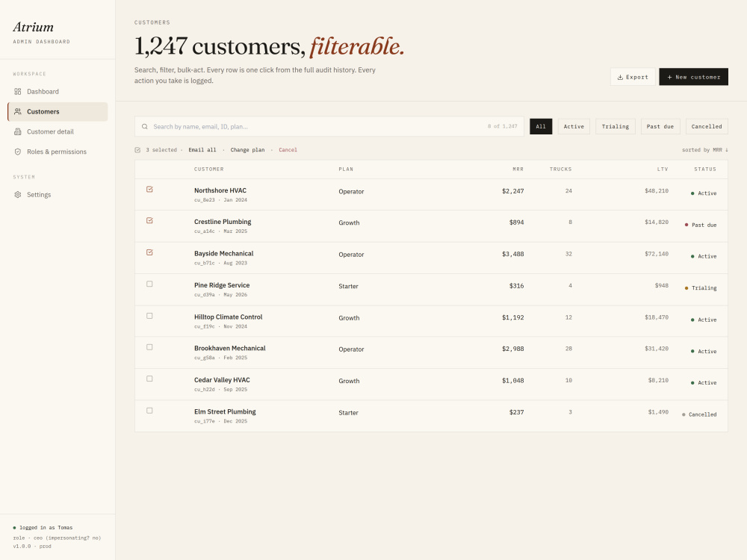Sort by the Status column header
The height and width of the screenshot is (560, 747).
click(705, 169)
